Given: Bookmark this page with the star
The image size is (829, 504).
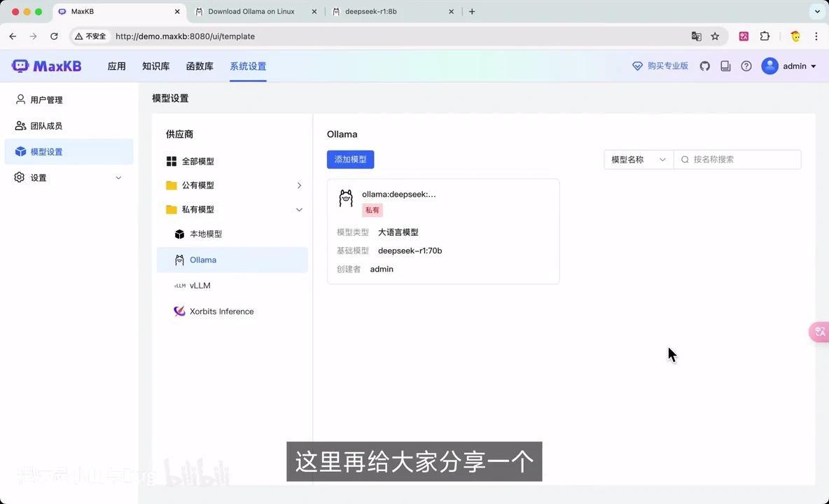Looking at the screenshot, I should point(715,36).
